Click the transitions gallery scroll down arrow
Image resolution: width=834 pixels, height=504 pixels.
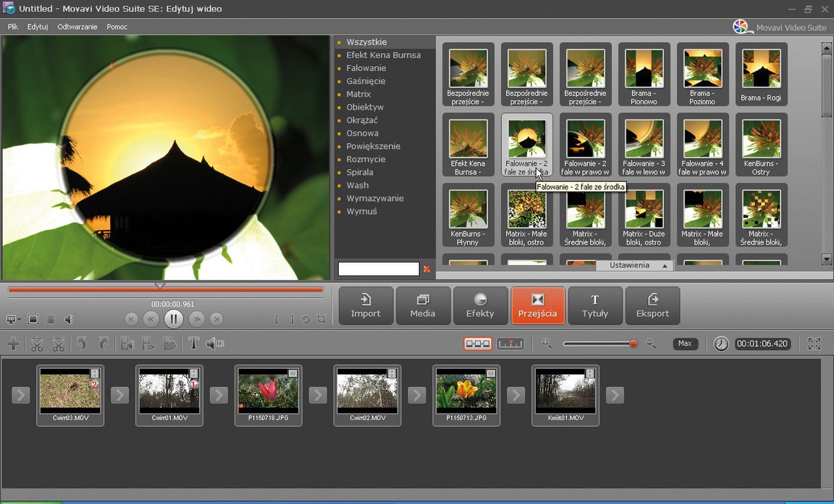point(827,259)
